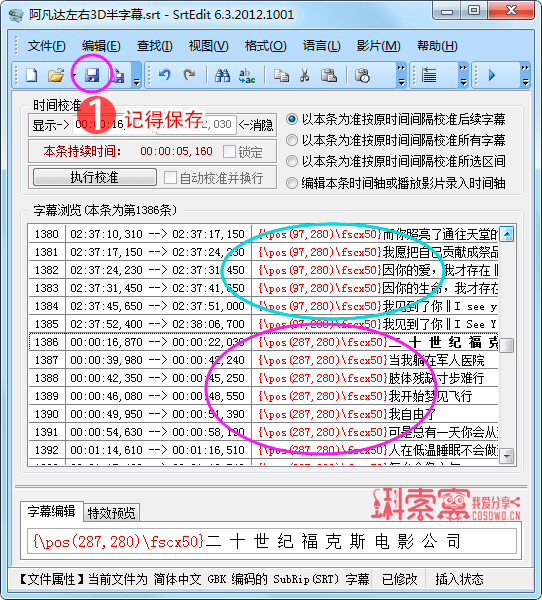Open dropdown arrow next to Open folder icon
Viewport: 542px width, 600px height.
click(74, 75)
